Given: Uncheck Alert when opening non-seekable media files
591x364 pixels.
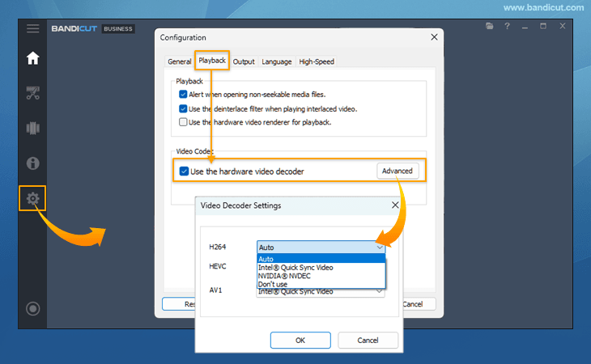Looking at the screenshot, I should 184,95.
